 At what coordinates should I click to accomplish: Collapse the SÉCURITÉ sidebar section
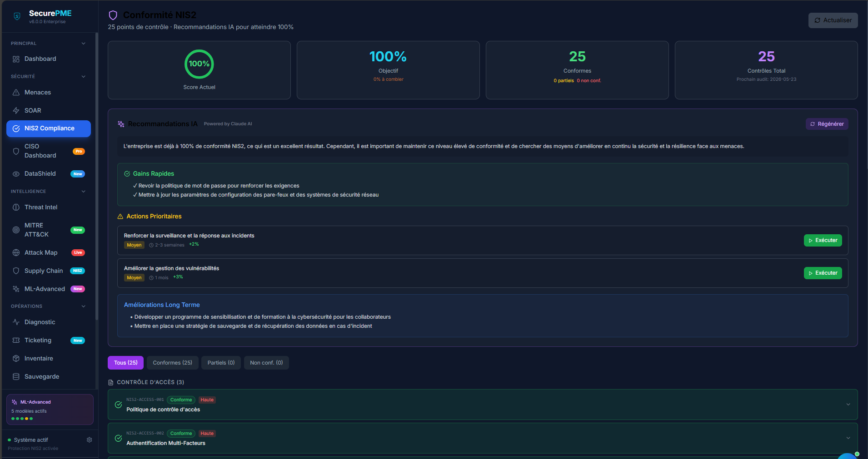coord(84,77)
